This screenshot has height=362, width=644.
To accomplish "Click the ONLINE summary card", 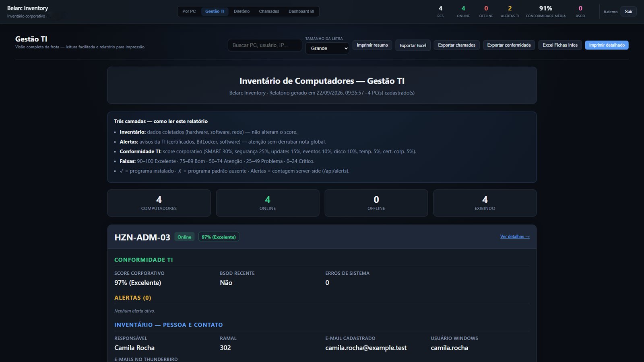I will coord(268,203).
